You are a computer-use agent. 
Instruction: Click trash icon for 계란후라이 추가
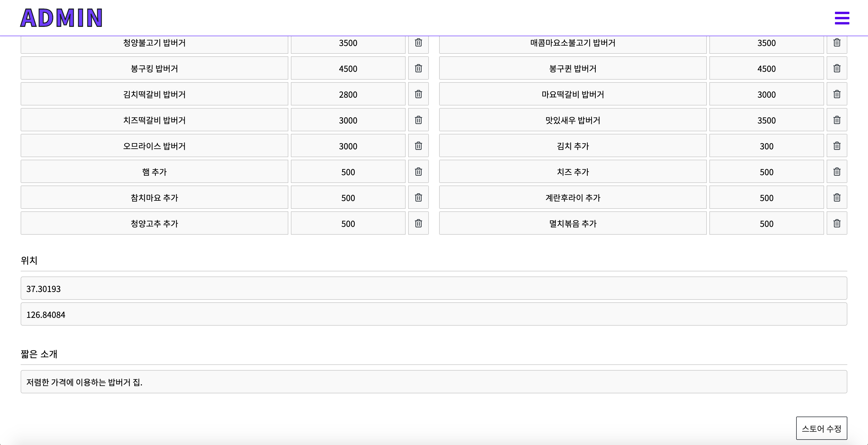(837, 197)
